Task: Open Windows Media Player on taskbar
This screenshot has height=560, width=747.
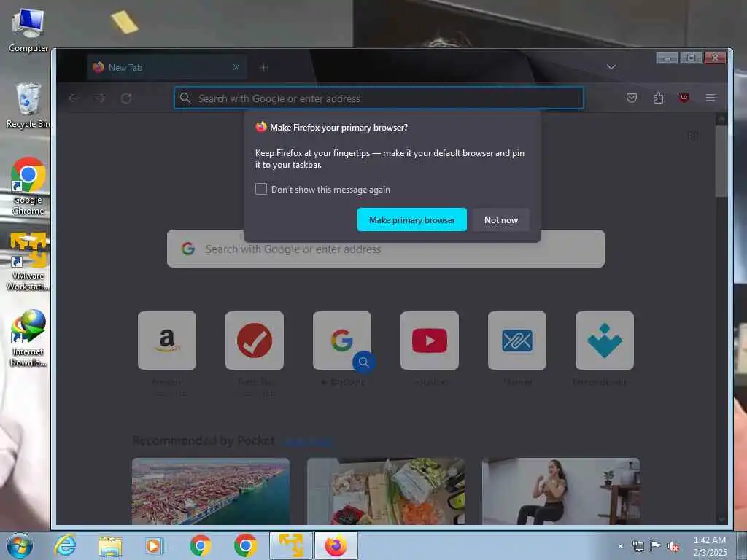Action: click(x=155, y=545)
